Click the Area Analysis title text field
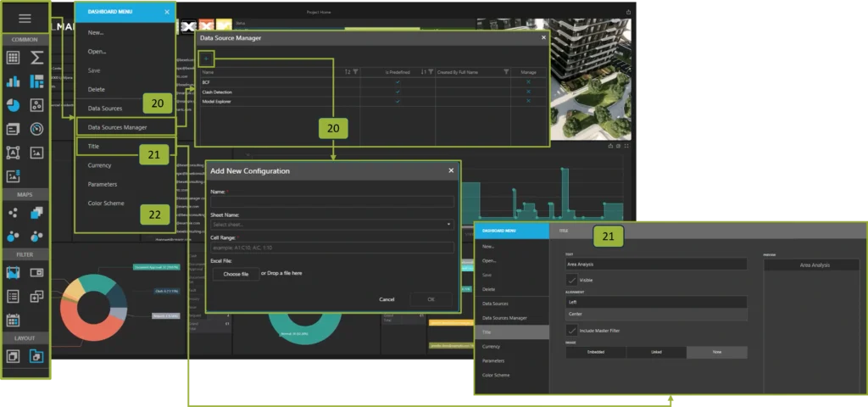868x407 pixels. tap(657, 265)
